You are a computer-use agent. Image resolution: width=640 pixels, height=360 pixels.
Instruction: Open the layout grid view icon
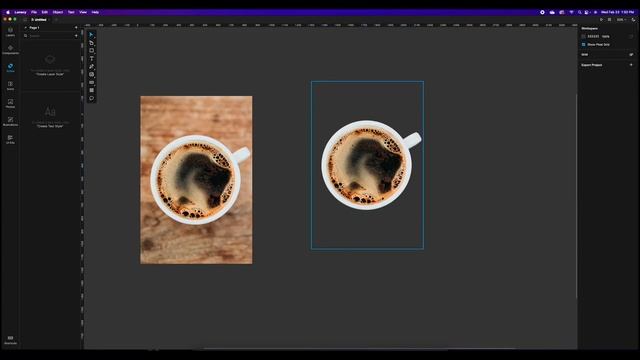click(609, 20)
